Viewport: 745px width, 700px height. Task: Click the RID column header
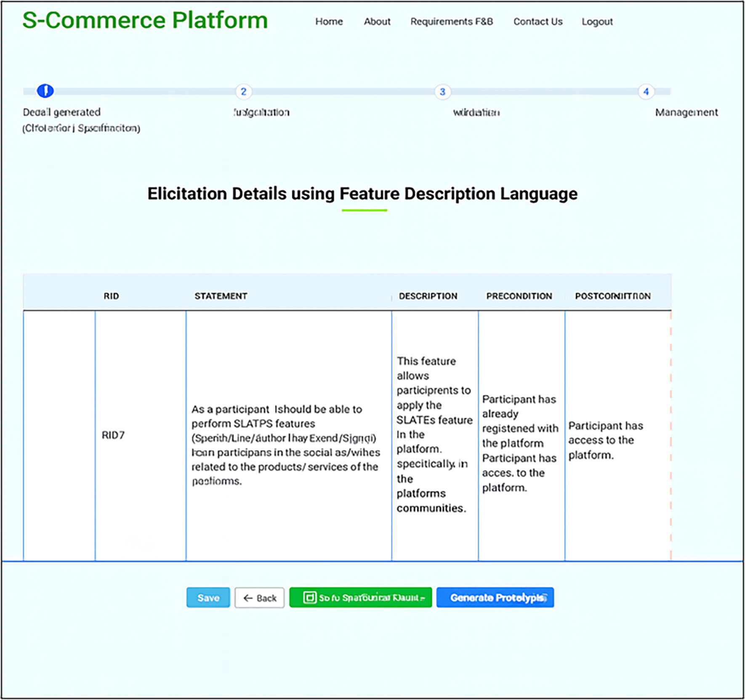click(111, 296)
